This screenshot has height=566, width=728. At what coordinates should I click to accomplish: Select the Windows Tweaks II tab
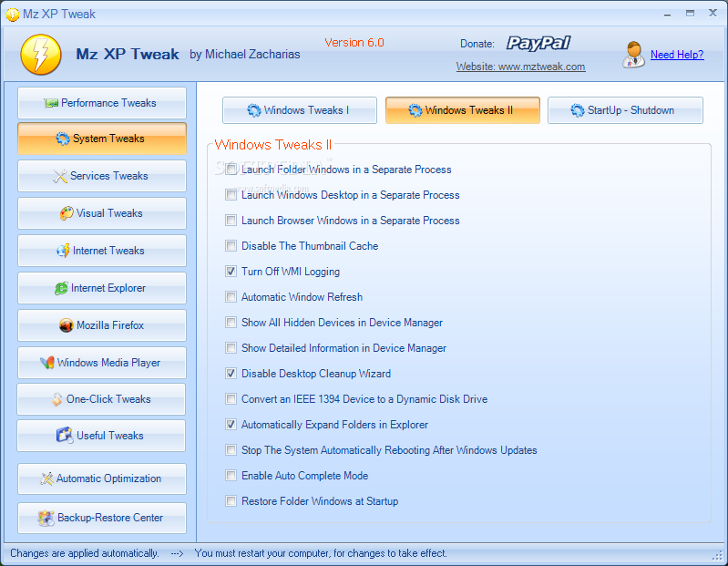coord(463,110)
